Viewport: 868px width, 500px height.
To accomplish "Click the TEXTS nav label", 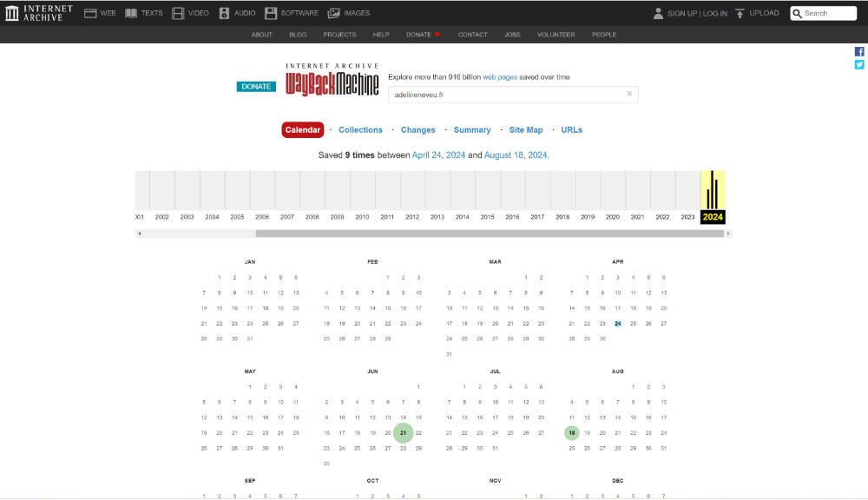I will (152, 13).
